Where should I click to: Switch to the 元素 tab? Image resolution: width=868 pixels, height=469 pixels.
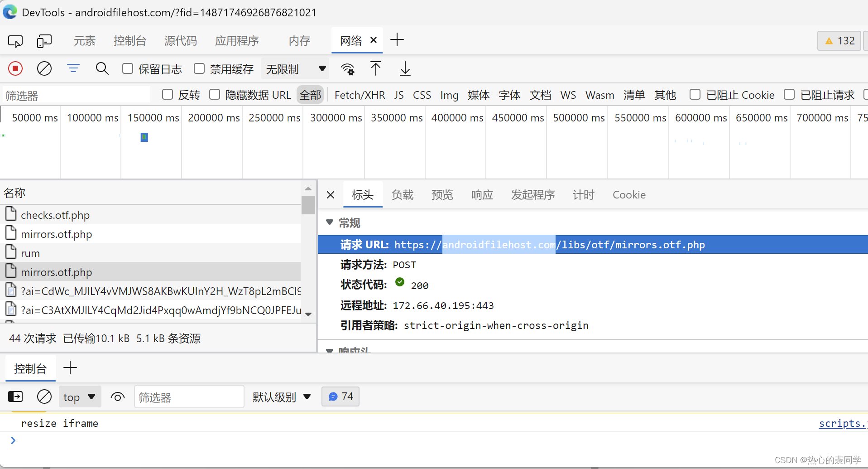[85, 41]
